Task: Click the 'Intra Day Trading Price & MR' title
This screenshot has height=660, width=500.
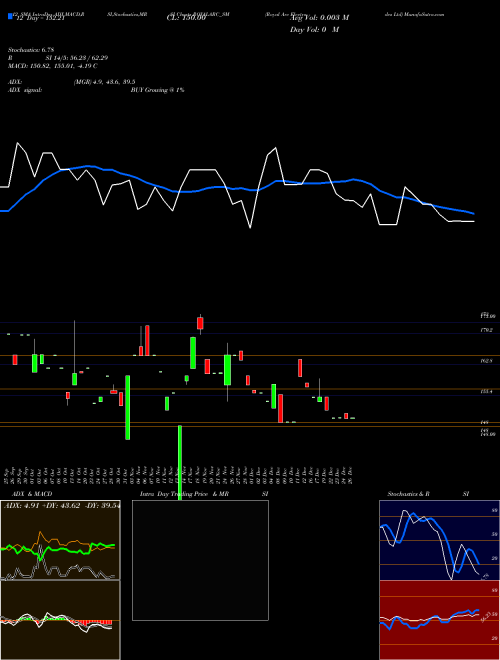Action: click(184, 494)
